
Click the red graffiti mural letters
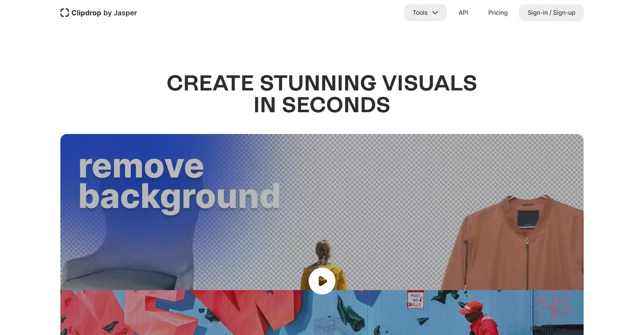coord(168,312)
